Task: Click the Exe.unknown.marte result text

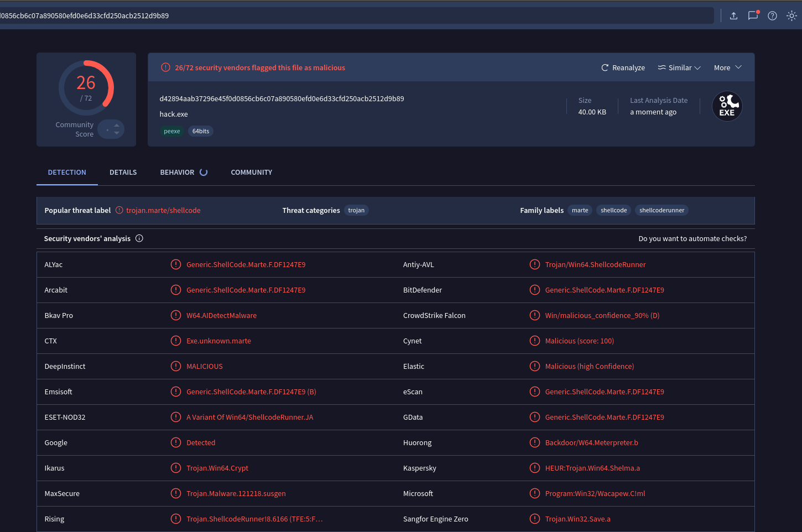Action: pos(218,341)
